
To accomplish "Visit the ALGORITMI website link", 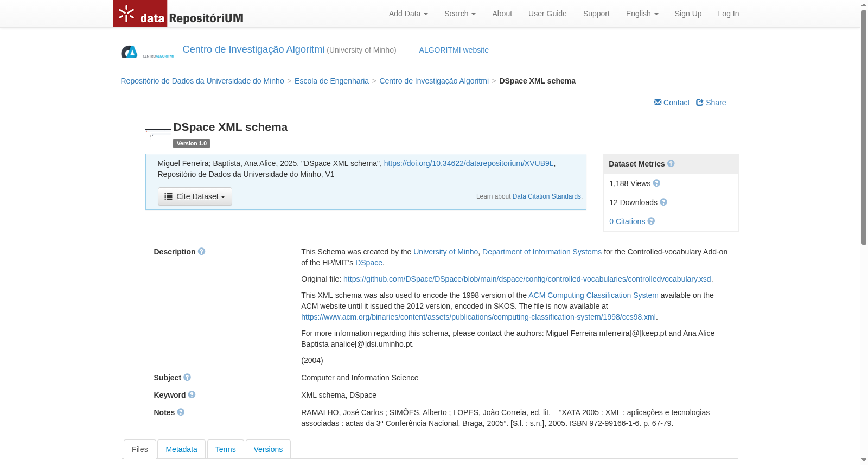I will [454, 50].
